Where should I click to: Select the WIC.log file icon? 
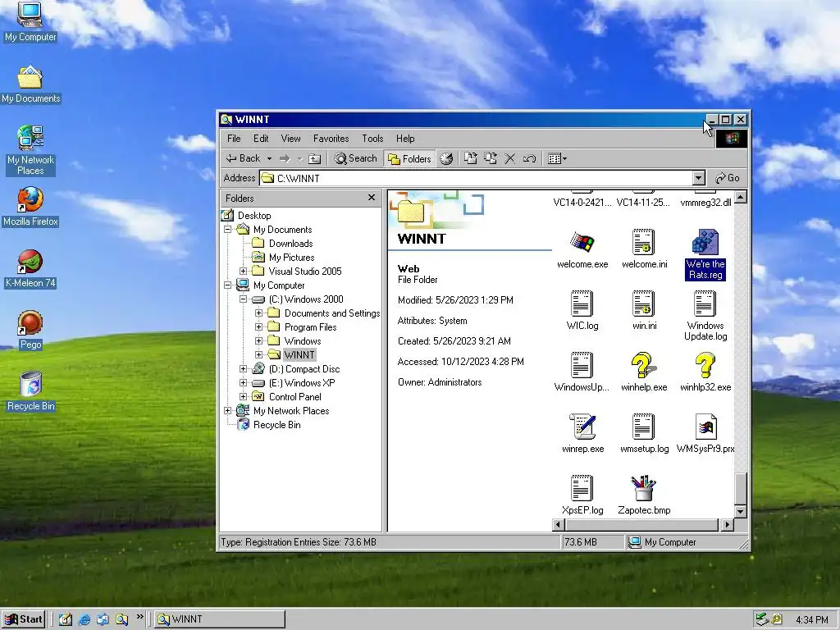tap(582, 304)
